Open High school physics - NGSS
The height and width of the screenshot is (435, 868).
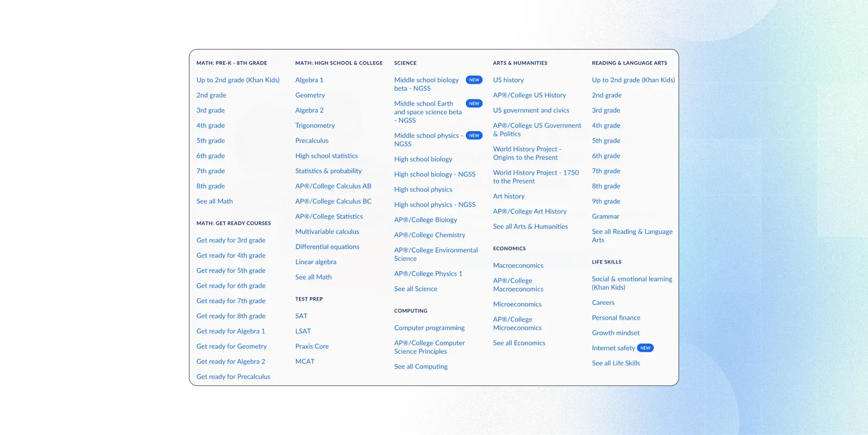435,205
